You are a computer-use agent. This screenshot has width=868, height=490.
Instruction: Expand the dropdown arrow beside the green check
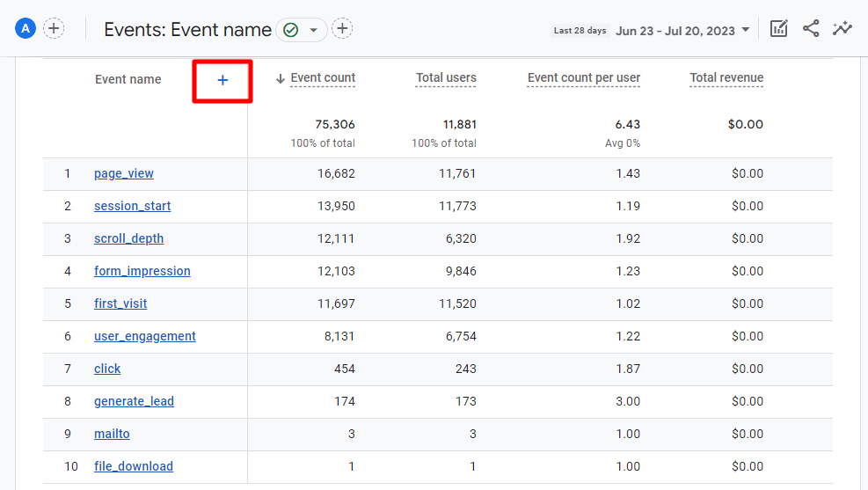[x=313, y=30]
